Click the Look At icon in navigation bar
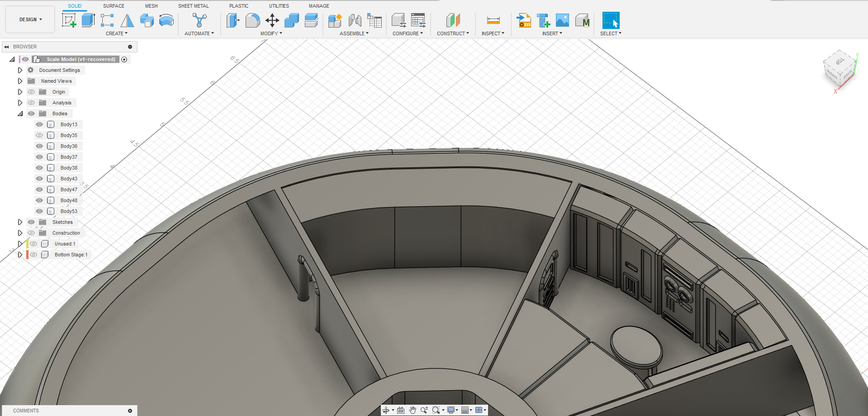Viewport: 868px width, 416px height. (x=401, y=410)
